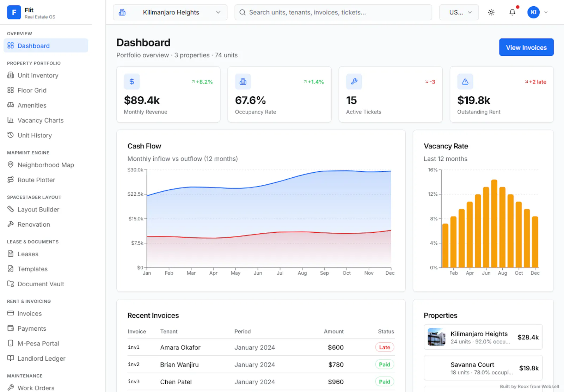Click the Neighborhood Map pin icon
Image resolution: width=564 pixels, height=392 pixels.
click(11, 165)
